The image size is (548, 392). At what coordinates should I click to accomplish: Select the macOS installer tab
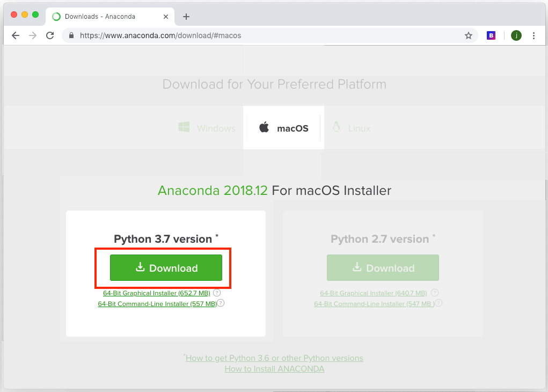pyautogui.click(x=284, y=128)
